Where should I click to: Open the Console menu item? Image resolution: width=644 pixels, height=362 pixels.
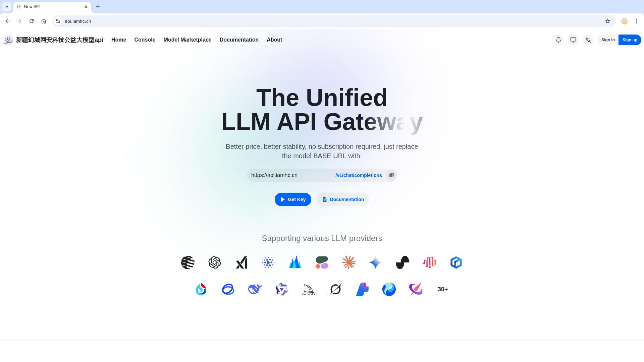pyautogui.click(x=145, y=40)
